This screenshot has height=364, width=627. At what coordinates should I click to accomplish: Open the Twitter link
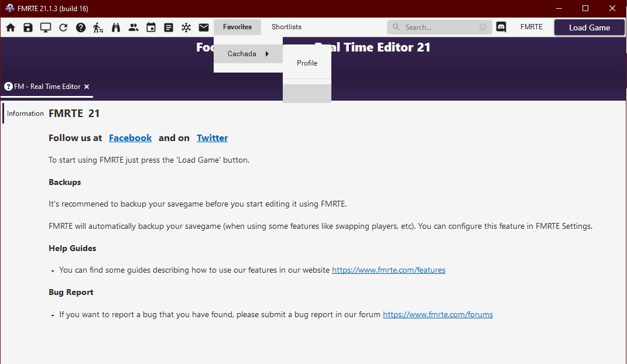pos(213,138)
